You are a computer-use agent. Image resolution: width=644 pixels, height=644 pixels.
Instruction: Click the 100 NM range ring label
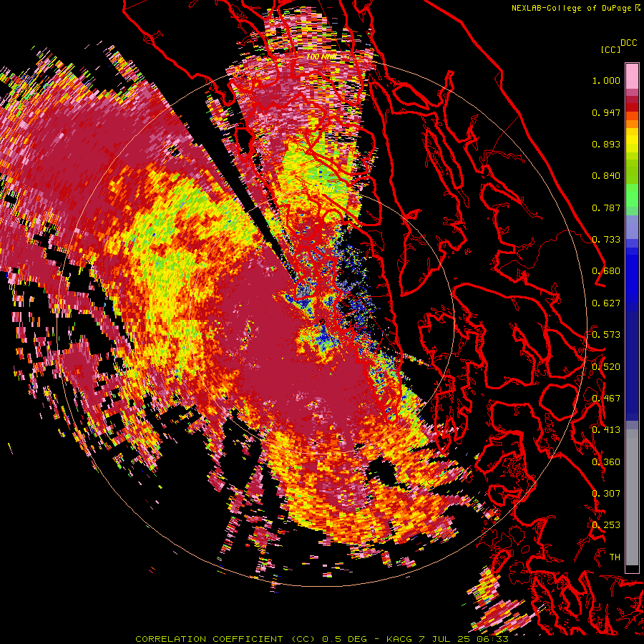tap(321, 57)
